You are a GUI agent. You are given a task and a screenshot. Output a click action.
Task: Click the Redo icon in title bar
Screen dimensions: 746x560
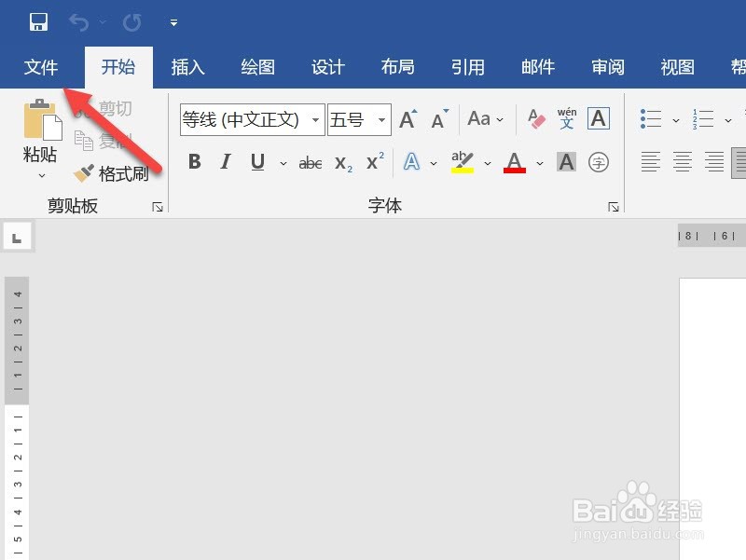click(x=132, y=22)
